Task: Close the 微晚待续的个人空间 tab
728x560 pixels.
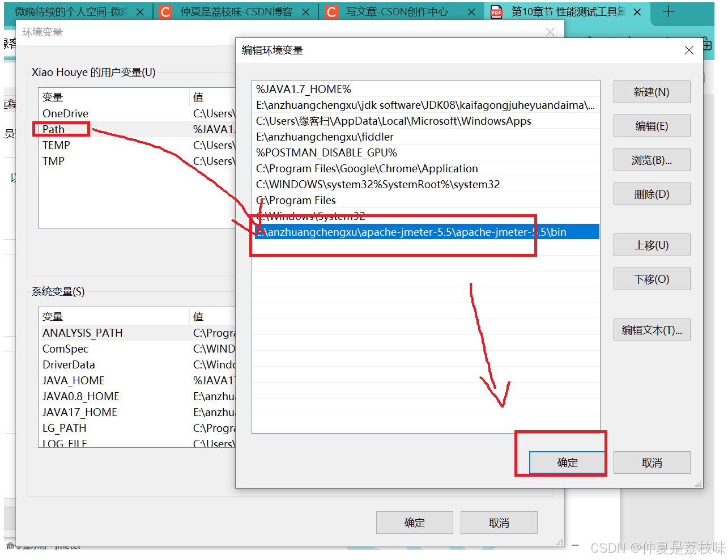Action: [x=141, y=12]
